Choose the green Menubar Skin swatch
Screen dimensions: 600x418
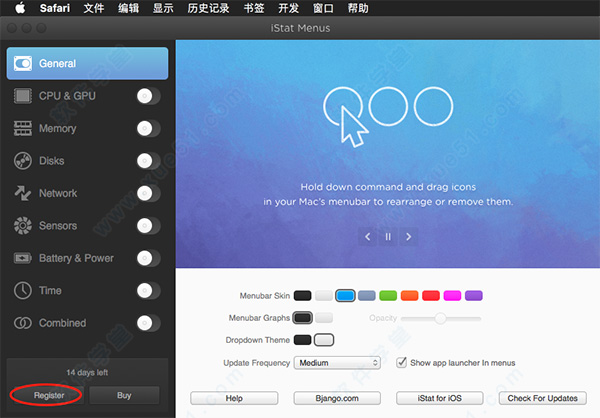click(x=388, y=296)
